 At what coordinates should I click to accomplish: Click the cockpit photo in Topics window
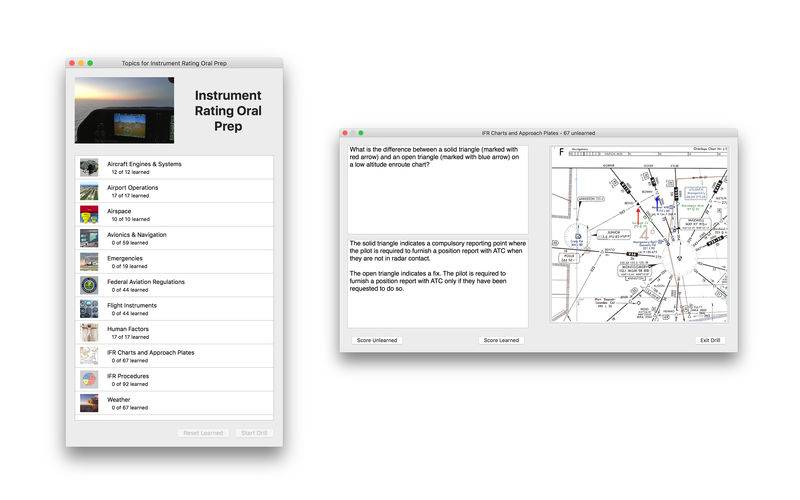pyautogui.click(x=124, y=110)
